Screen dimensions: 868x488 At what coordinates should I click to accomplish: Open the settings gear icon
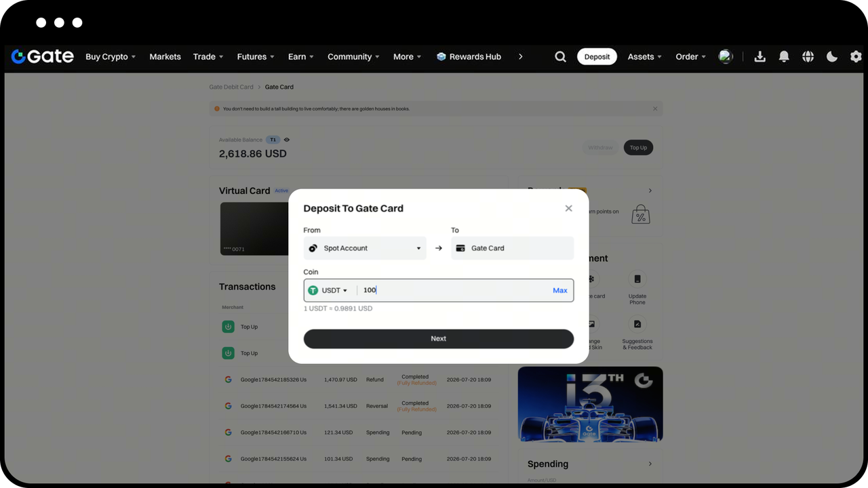[x=856, y=57]
